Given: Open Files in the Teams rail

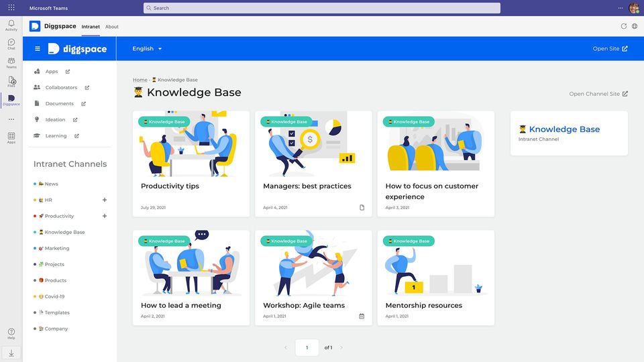Looking at the screenshot, I should (11, 82).
